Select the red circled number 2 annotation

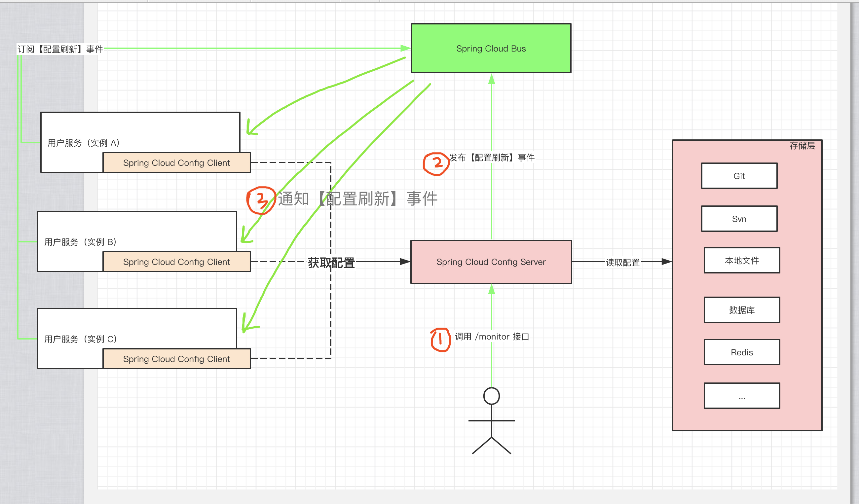coord(437,163)
